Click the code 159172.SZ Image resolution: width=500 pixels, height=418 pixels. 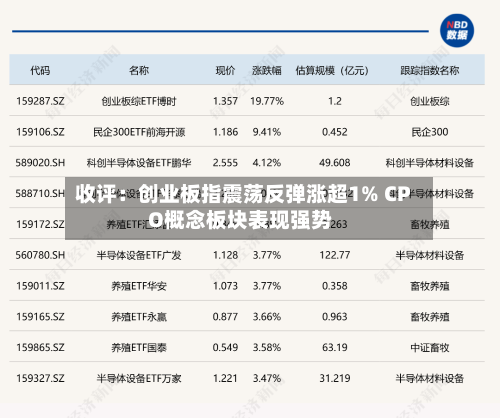(x=40, y=224)
